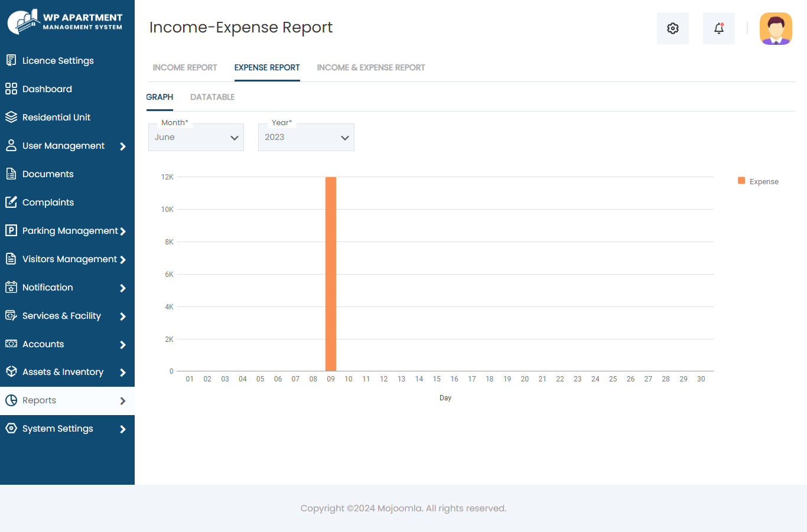
Task: Click the Documents file icon
Action: pyautogui.click(x=11, y=174)
